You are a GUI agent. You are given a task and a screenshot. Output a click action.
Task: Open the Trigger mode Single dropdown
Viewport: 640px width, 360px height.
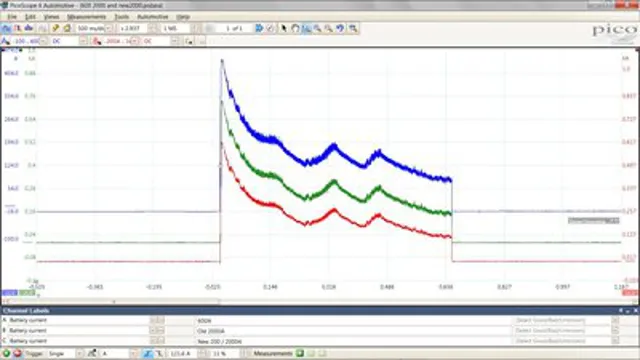(80, 353)
